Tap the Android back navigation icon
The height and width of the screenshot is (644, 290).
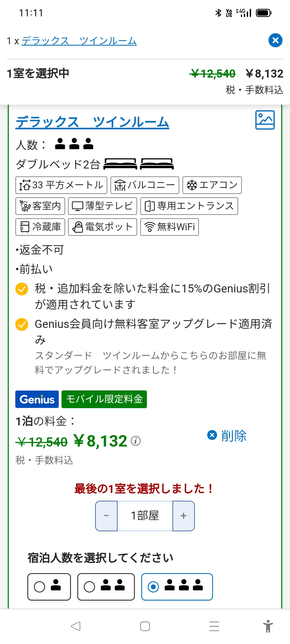[76, 626]
